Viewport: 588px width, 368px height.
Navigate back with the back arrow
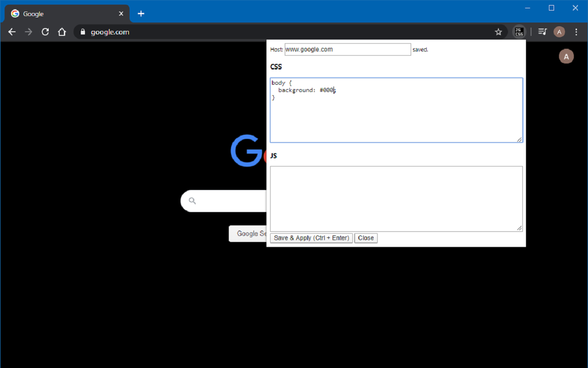coord(12,32)
